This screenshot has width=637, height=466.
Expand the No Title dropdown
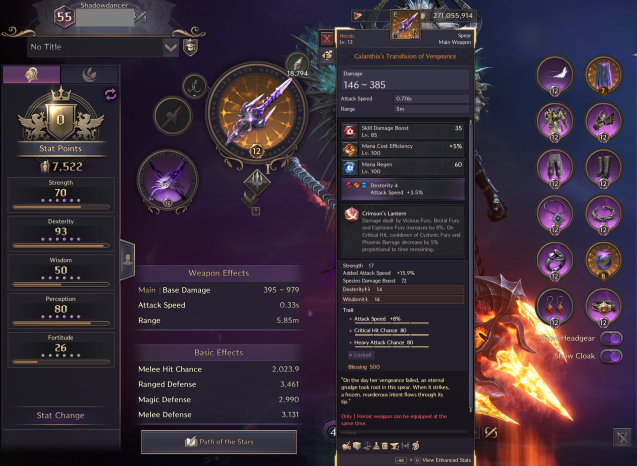point(171,48)
